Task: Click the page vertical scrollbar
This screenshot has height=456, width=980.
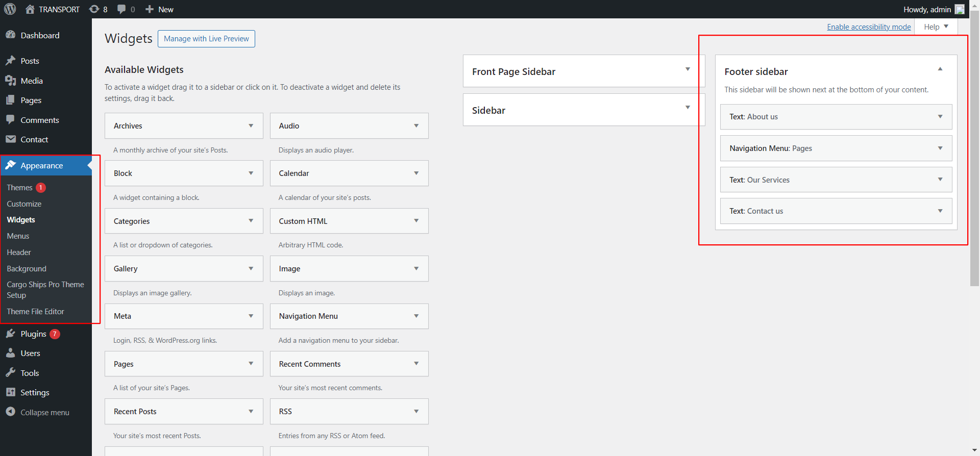Action: point(974,153)
